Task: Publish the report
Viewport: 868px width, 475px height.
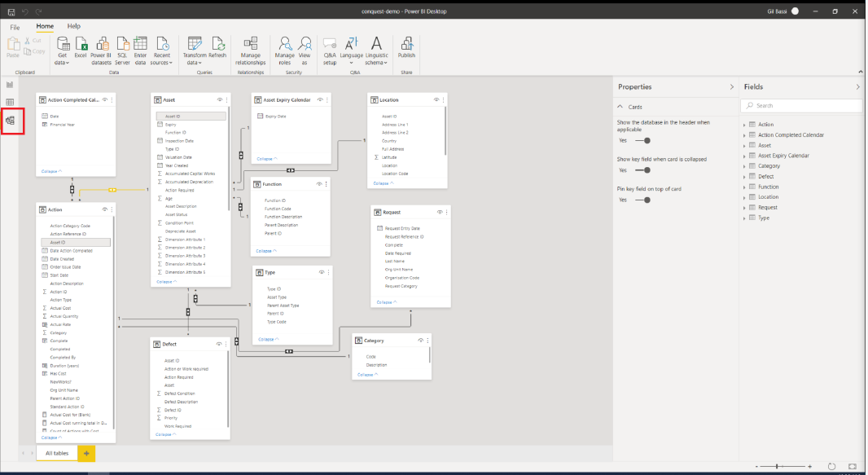Action: coord(406,47)
